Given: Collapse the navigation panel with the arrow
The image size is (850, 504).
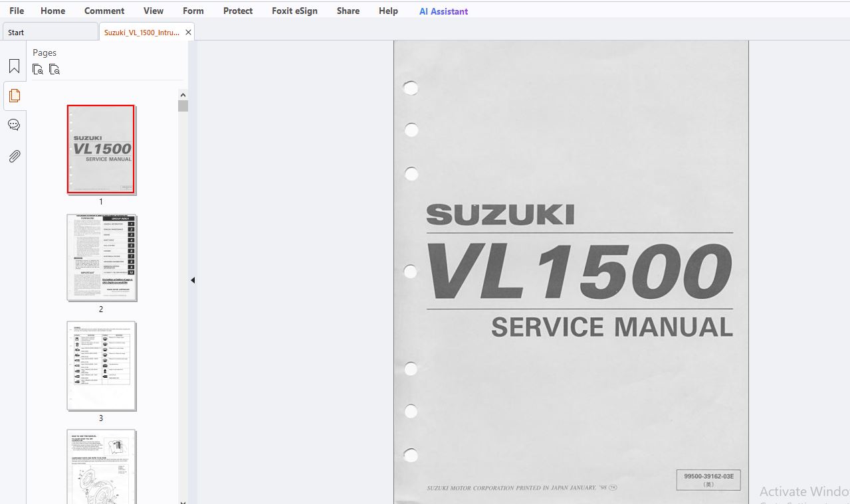Looking at the screenshot, I should [x=193, y=280].
